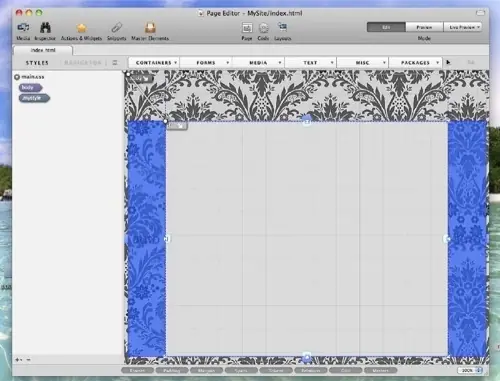Click the pointer arrow tool after Packages
The width and height of the screenshot is (500, 381).
[x=448, y=62]
